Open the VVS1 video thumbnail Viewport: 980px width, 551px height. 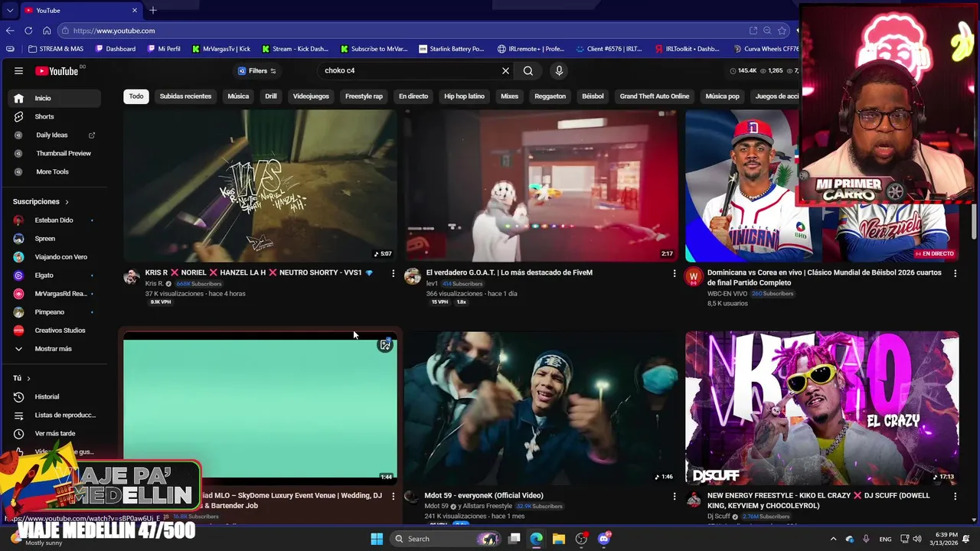pyautogui.click(x=260, y=185)
